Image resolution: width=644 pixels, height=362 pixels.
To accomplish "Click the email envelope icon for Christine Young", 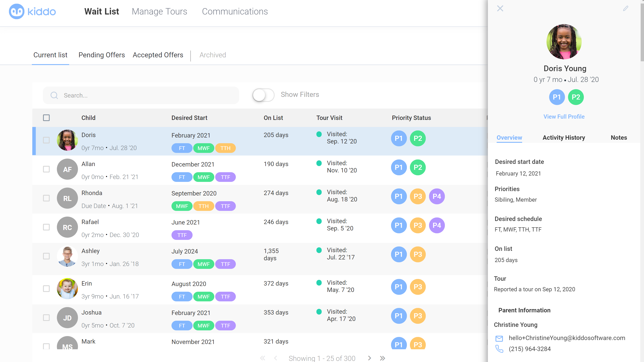I will pyautogui.click(x=499, y=338).
